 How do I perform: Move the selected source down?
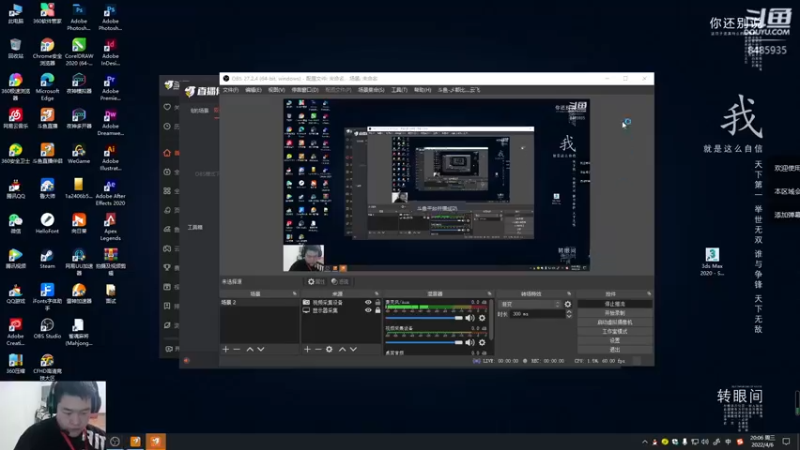353,349
